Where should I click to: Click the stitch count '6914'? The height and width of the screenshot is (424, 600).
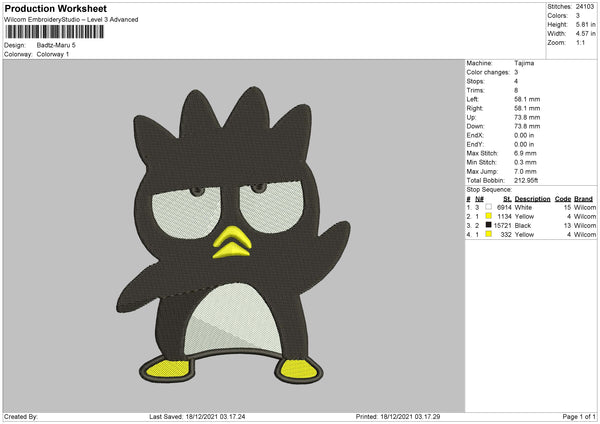(504, 207)
